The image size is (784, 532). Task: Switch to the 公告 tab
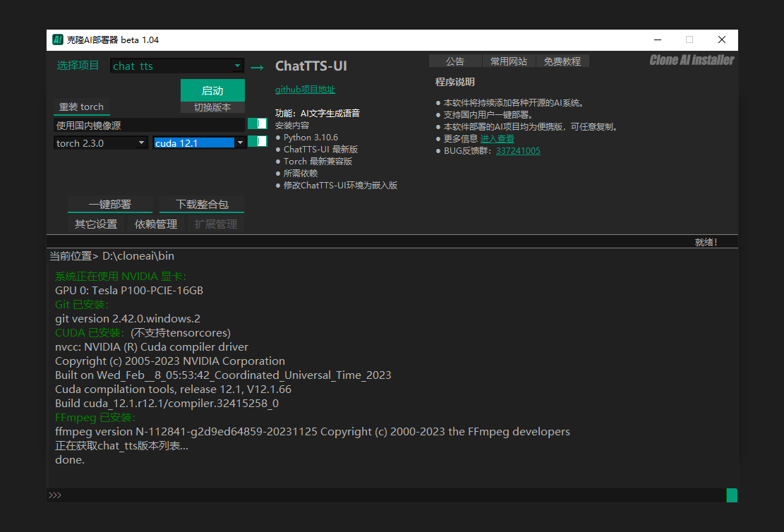(x=455, y=61)
